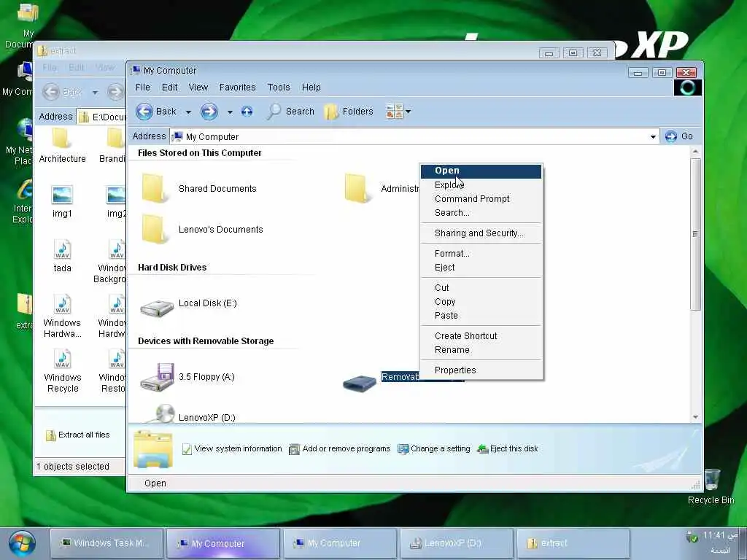Click the Forward arrow icon in My Computer
Screen dimensions: 747x560
coord(209,112)
